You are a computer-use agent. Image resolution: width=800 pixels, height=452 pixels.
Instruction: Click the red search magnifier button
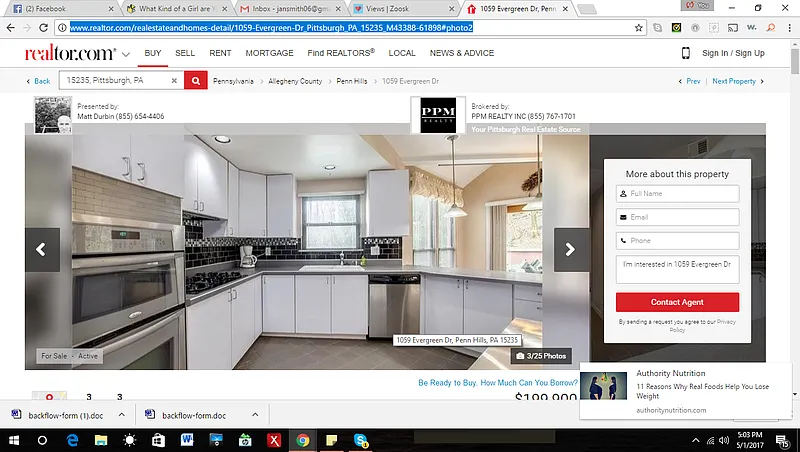pos(196,81)
